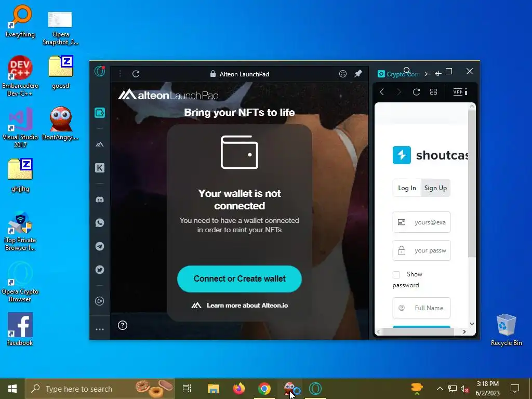Switch to the Log In tab
Screen dimensions: 532x399
point(407,188)
